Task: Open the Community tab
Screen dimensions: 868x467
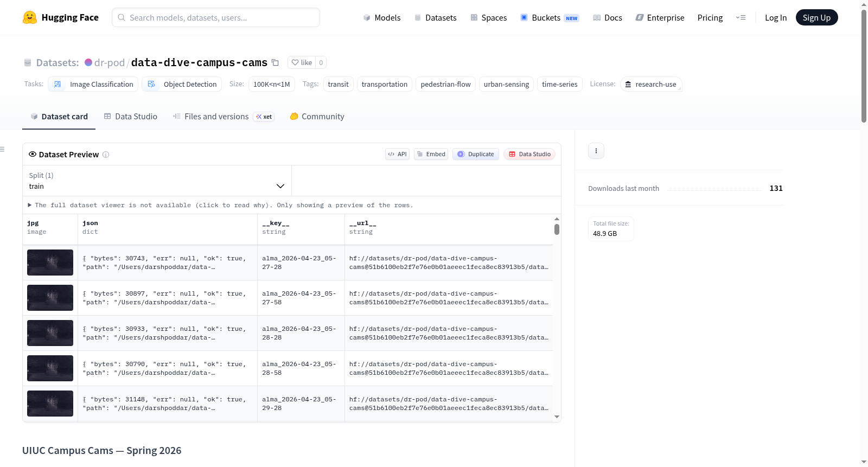Action: [317, 117]
